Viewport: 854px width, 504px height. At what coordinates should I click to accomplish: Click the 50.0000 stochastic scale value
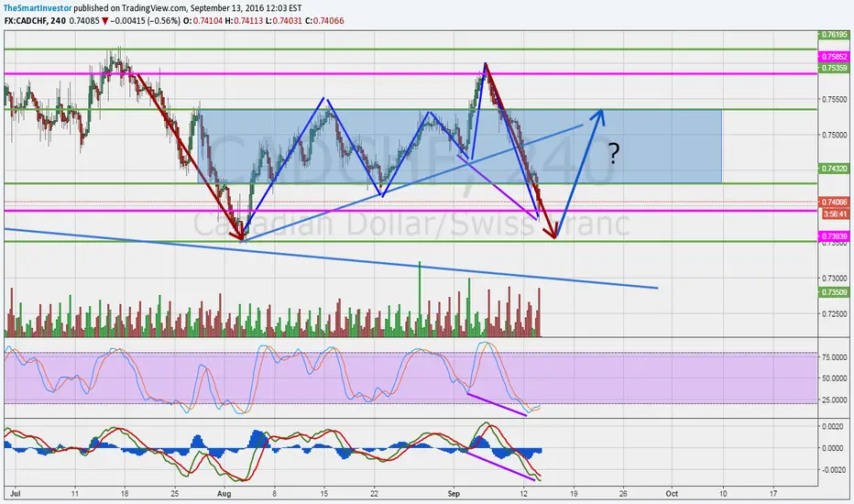835,378
